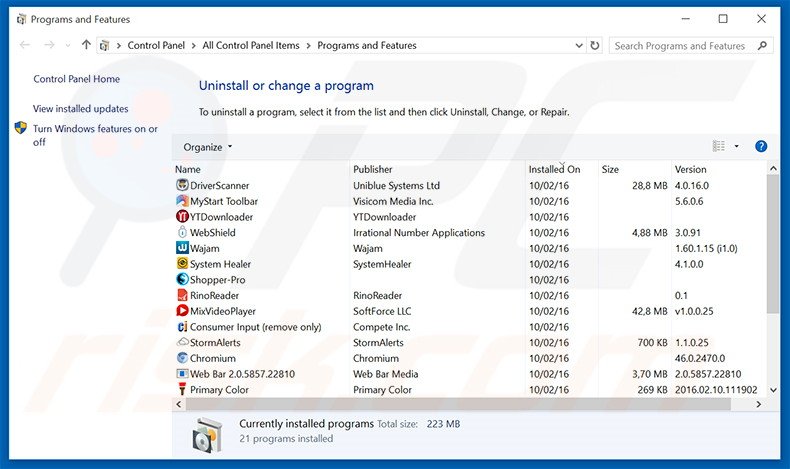Click the vertical scrollbar thumb

click(773, 244)
